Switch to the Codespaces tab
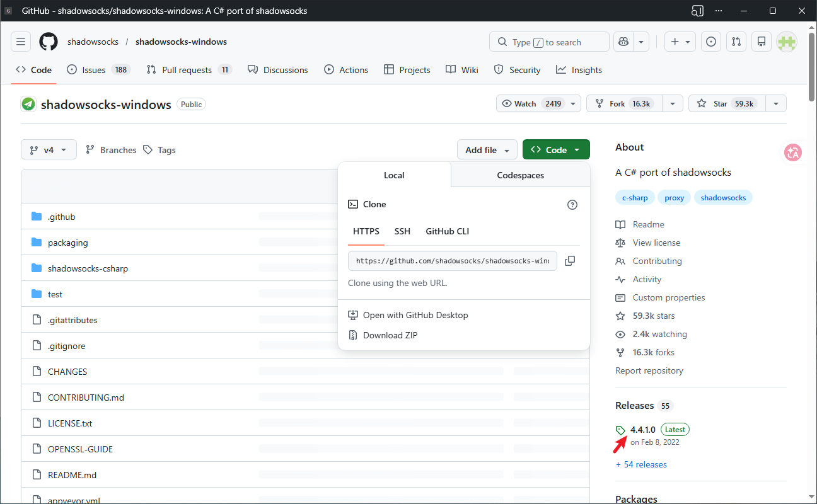This screenshot has width=817, height=504. point(520,175)
